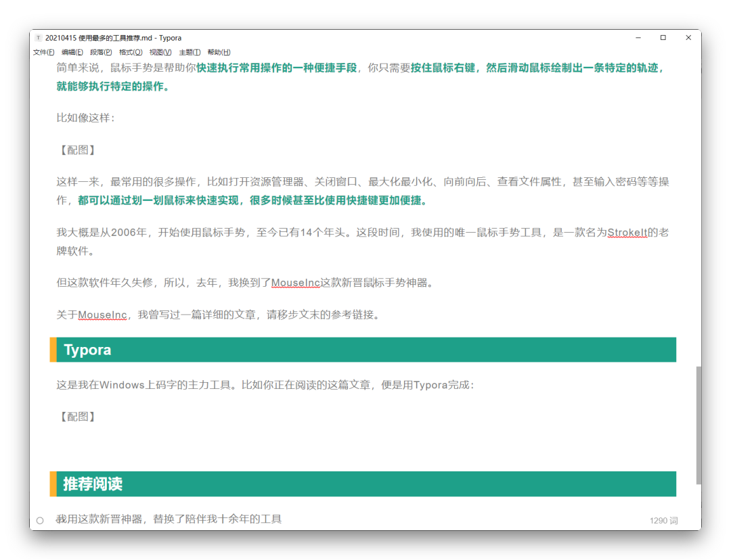Viewport: 731px width, 560px height.
Task: Open the 格式(O) menu
Action: (x=131, y=52)
